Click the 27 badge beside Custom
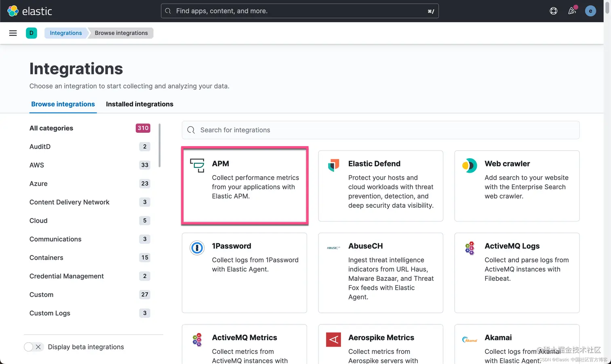611x364 pixels. (x=145, y=295)
